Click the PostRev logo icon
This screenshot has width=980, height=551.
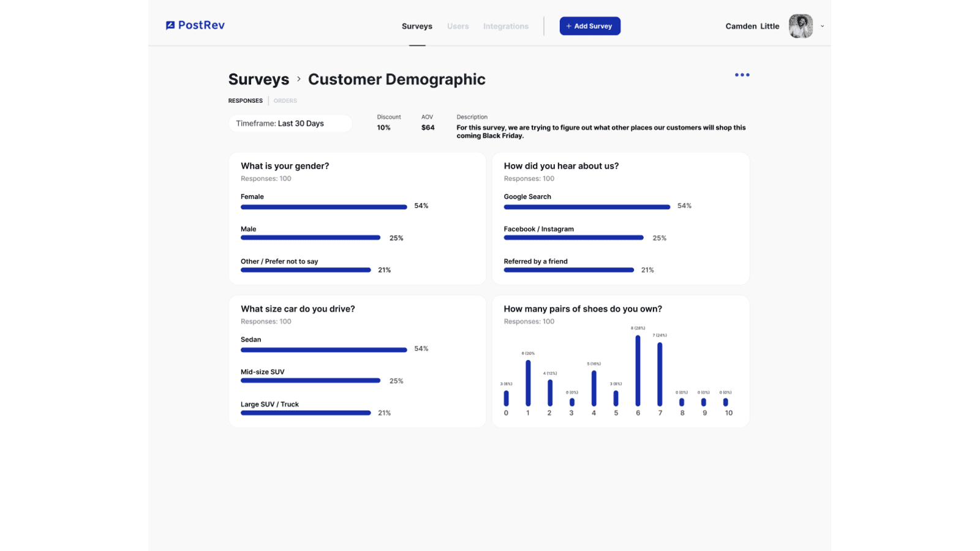pyautogui.click(x=170, y=26)
